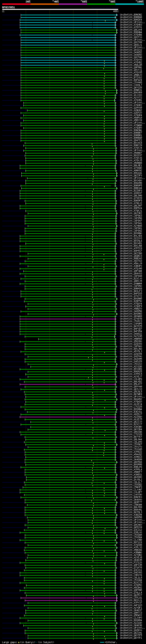Viewport: 146px width, 644px height.
Task: Click the UniRef100_B4F954 label
Action: tap(131, 331)
